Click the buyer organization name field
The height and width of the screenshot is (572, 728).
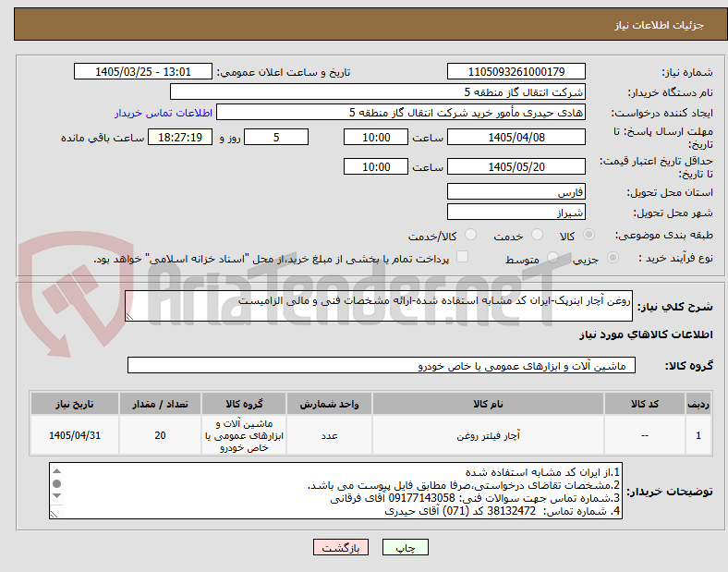click(x=378, y=91)
